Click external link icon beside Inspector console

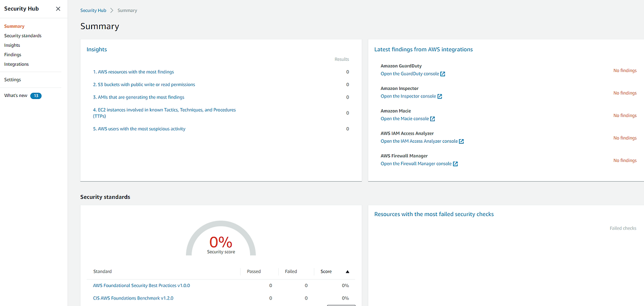tap(440, 96)
